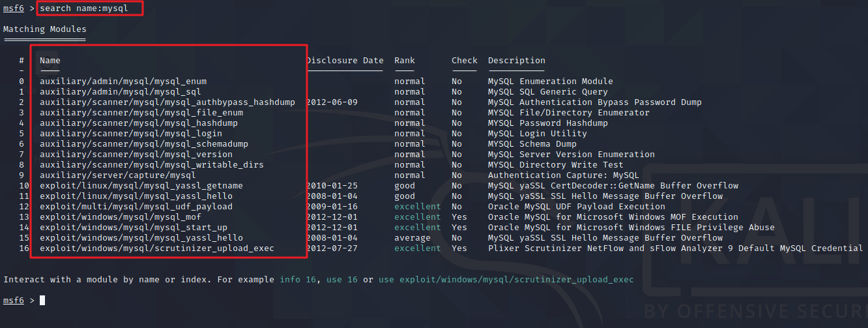The height and width of the screenshot is (328, 868).
Task: Select auxiliary/admin/mysql/mysql_enum module name
Action: 123,82
